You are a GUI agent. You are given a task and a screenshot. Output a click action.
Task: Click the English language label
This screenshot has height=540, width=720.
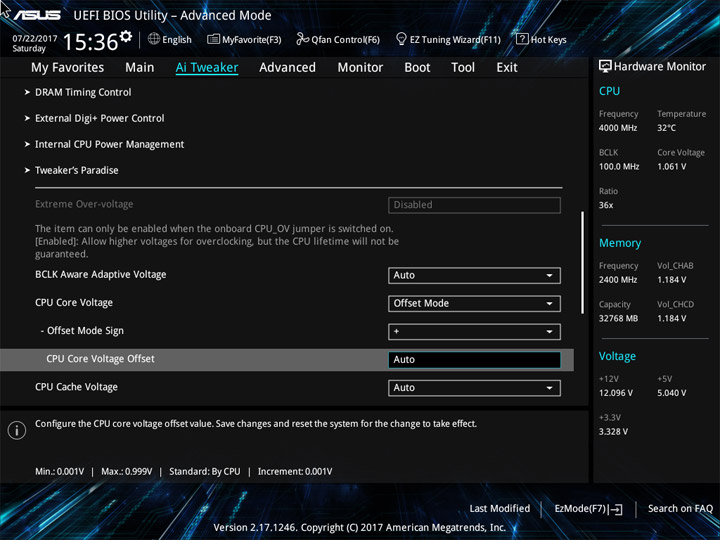[x=177, y=39]
